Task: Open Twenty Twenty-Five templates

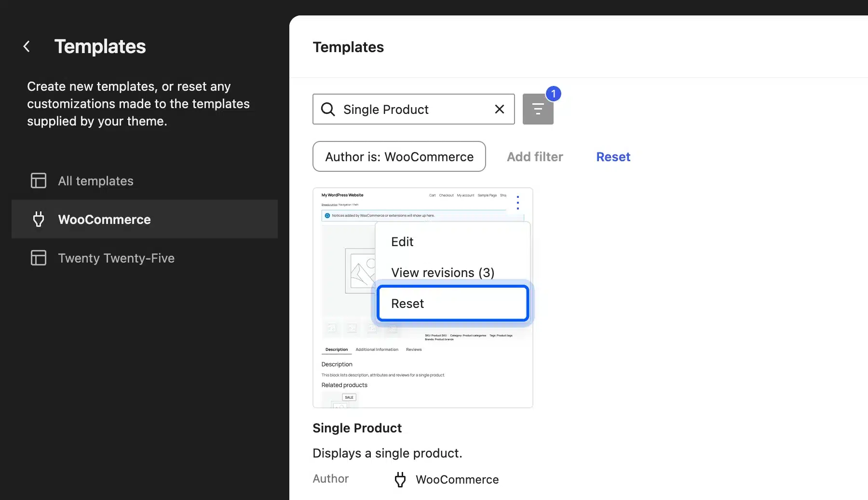Action: point(145,258)
